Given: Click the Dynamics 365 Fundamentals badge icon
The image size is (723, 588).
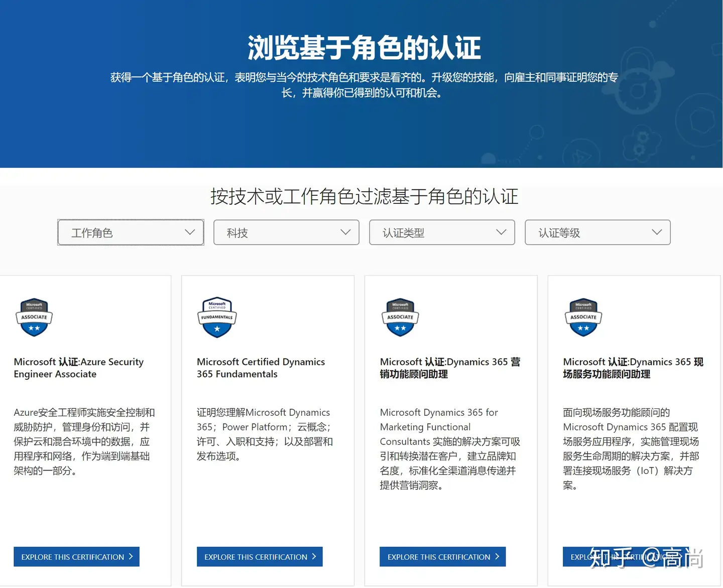Looking at the screenshot, I should pos(217,317).
